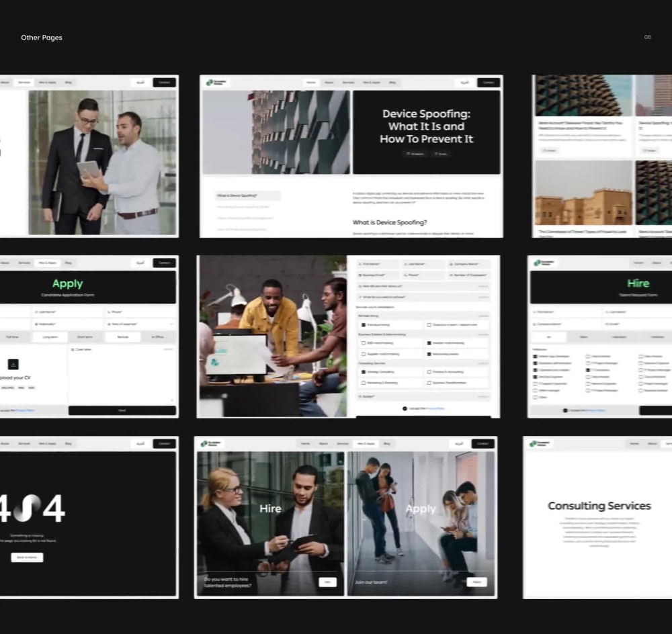The image size is (672, 634).
Task: Check Marketing & Branding checkbox
Action: click(364, 383)
